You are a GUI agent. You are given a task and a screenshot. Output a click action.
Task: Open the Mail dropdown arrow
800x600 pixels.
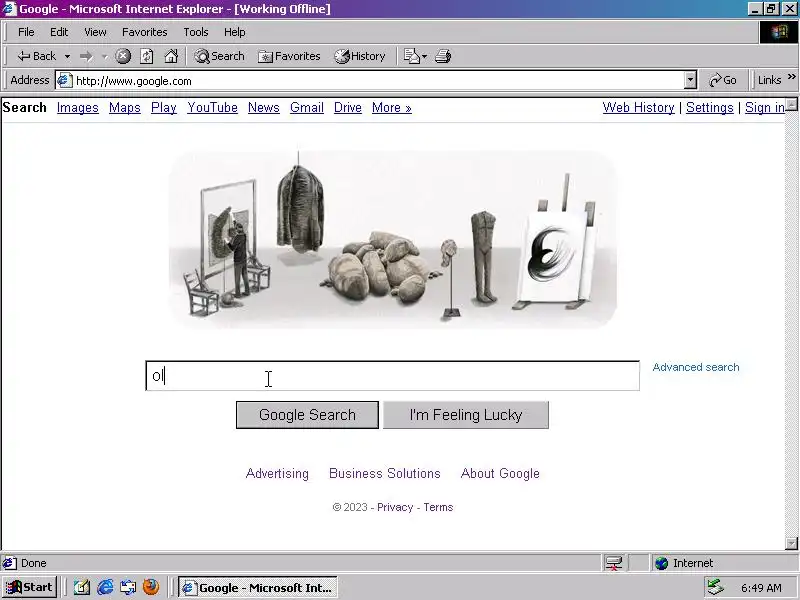pos(424,56)
